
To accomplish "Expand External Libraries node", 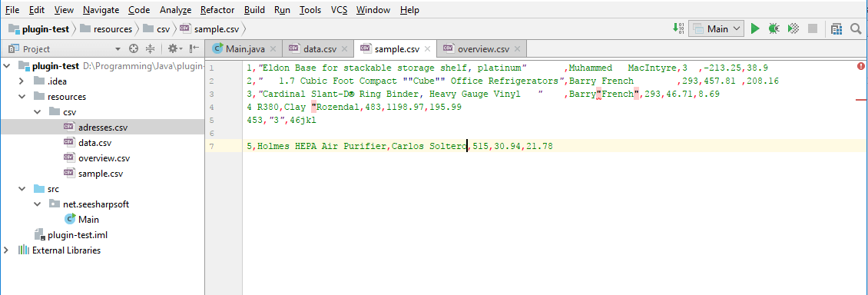I will [6, 250].
